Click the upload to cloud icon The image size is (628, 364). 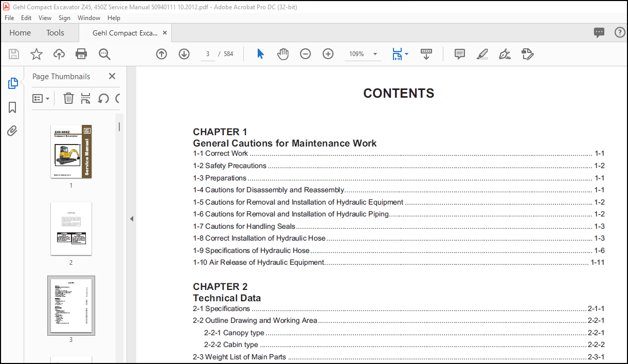(59, 54)
